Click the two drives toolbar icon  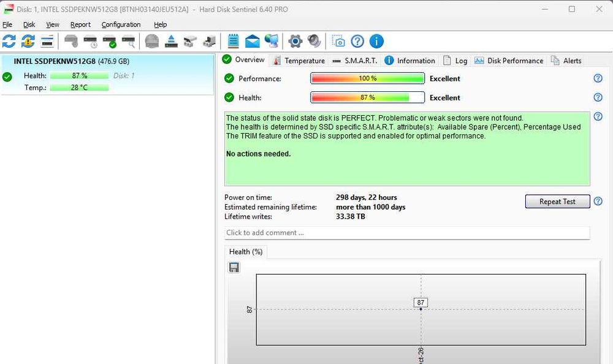(191, 41)
